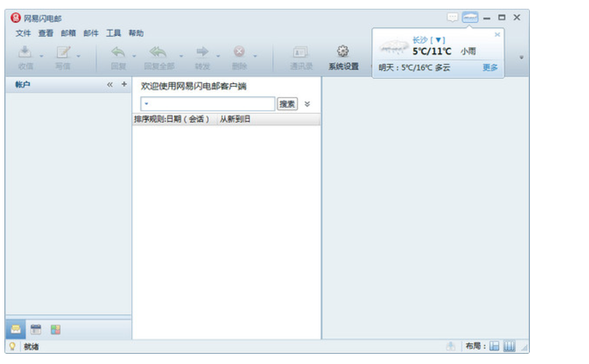589x364 pixels.
Task: Click sort rule header 排序规则:日期（会话）
Action: (x=172, y=119)
